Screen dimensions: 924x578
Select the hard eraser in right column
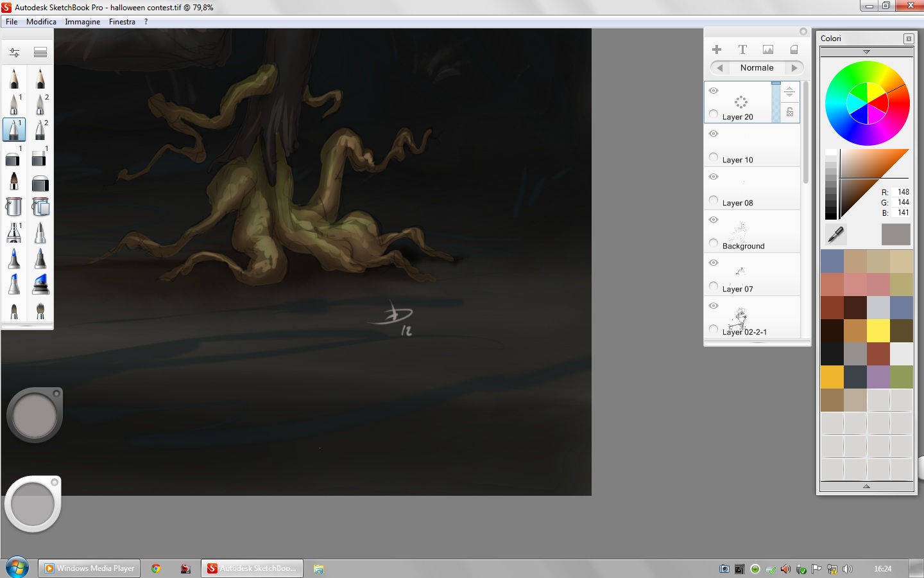click(x=40, y=157)
